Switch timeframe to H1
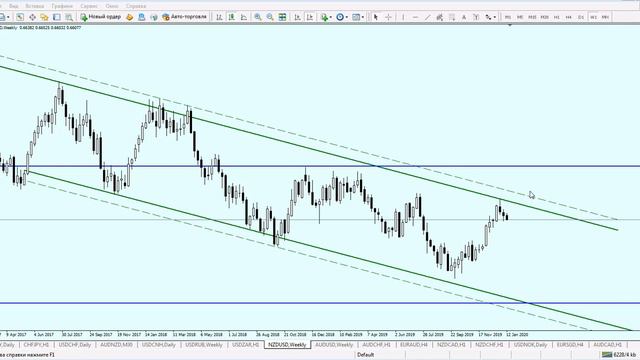 click(x=557, y=17)
